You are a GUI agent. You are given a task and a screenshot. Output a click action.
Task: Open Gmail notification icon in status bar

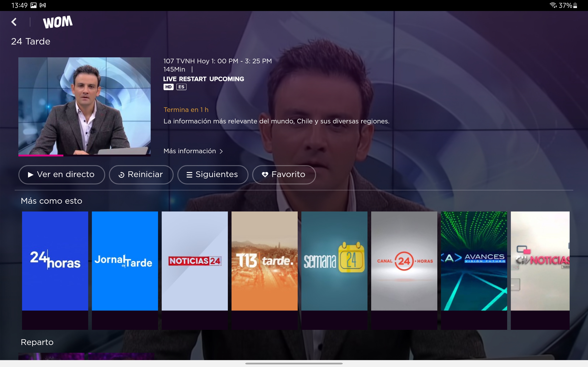click(x=43, y=5)
